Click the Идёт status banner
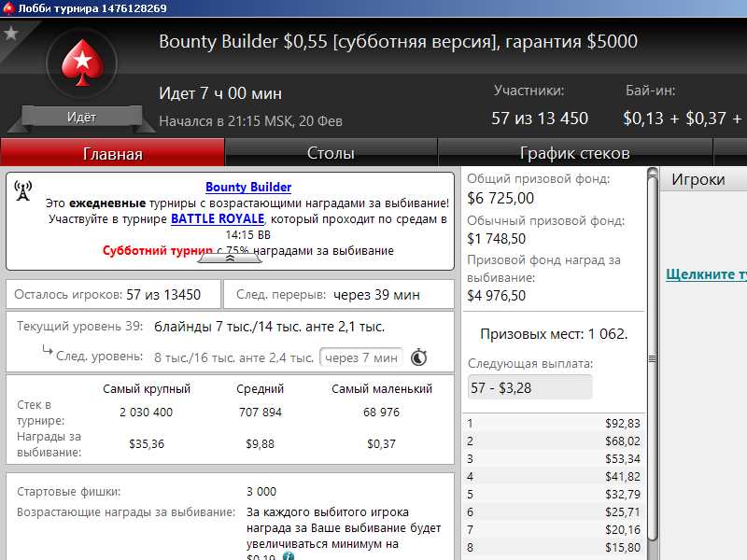This screenshot has width=747, height=560. point(81,118)
